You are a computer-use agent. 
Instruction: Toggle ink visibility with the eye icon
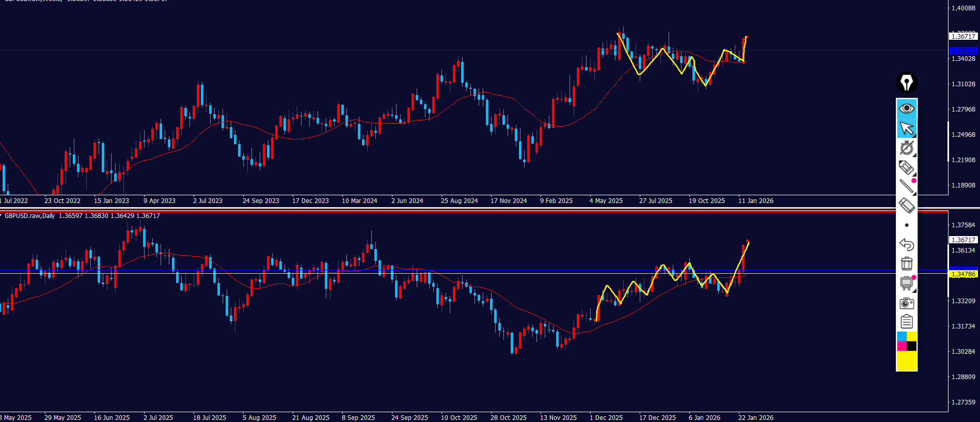tap(906, 108)
